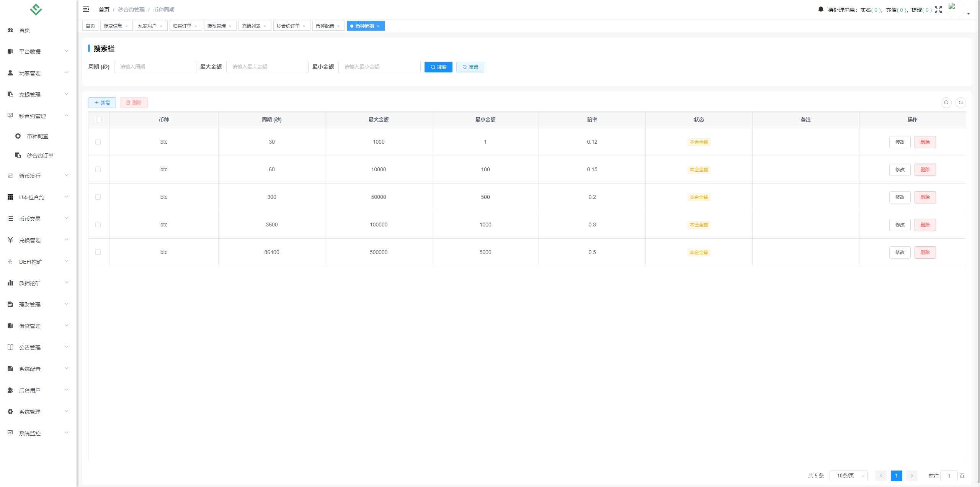980x487 pixels.
Task: Click the 借贷管理 sidebar icon
Action: [10, 326]
